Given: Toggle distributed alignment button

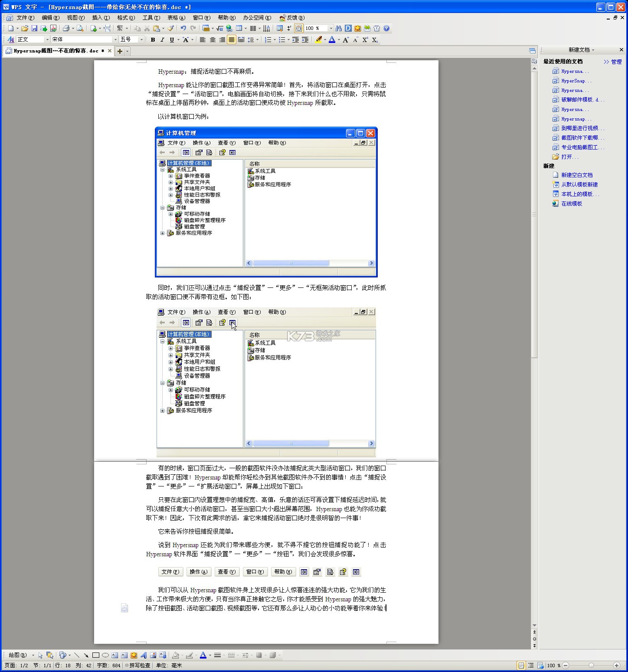Looking at the screenshot, I should [241, 40].
